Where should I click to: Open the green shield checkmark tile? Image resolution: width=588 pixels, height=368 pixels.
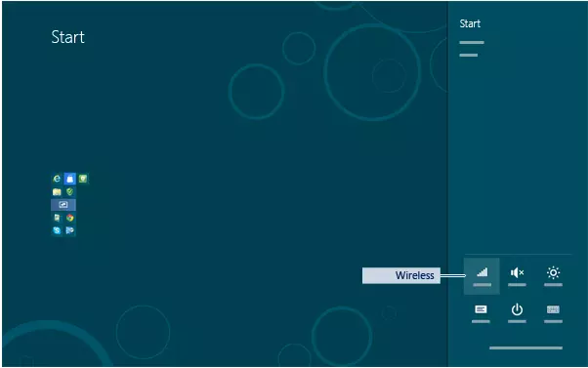(x=69, y=192)
